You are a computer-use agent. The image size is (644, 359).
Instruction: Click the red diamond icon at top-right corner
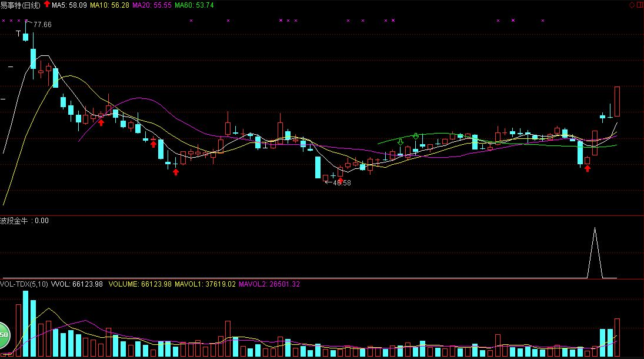point(632,5)
